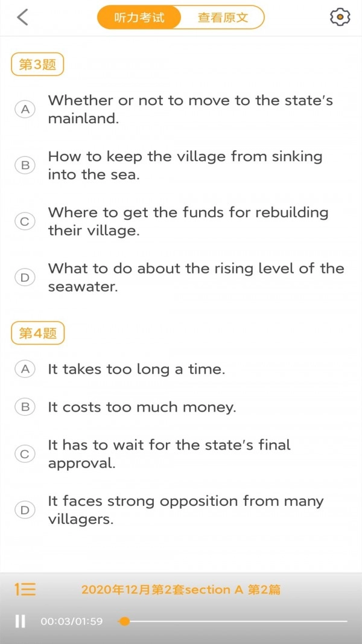
Task: Click the 第4题 question label
Action: click(x=37, y=333)
